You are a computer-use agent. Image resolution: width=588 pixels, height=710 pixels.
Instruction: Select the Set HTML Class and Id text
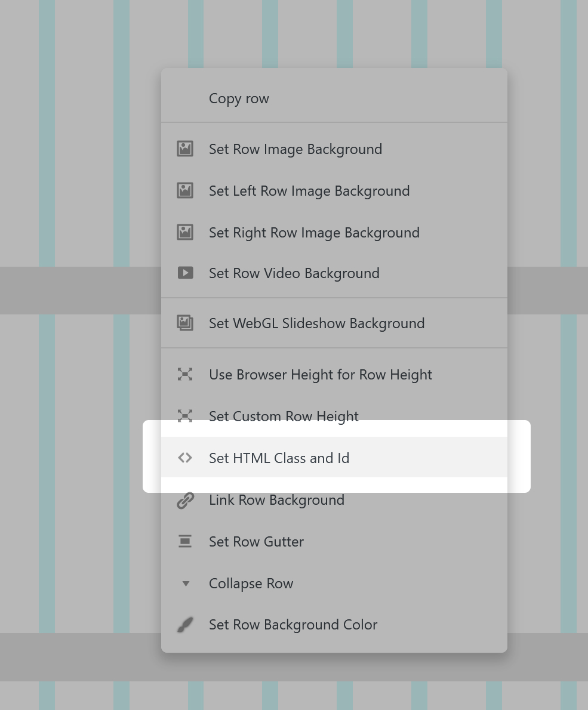(279, 458)
